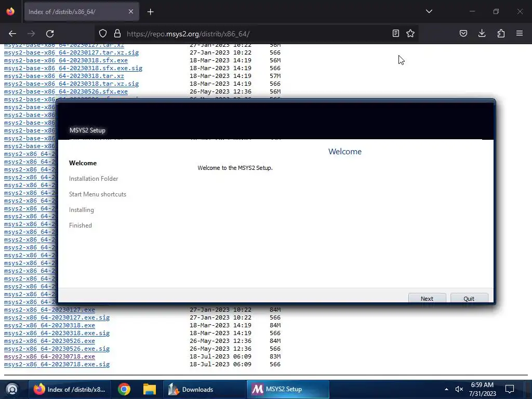Switch to the MSYS2 Setup taskbar item

coord(288,389)
